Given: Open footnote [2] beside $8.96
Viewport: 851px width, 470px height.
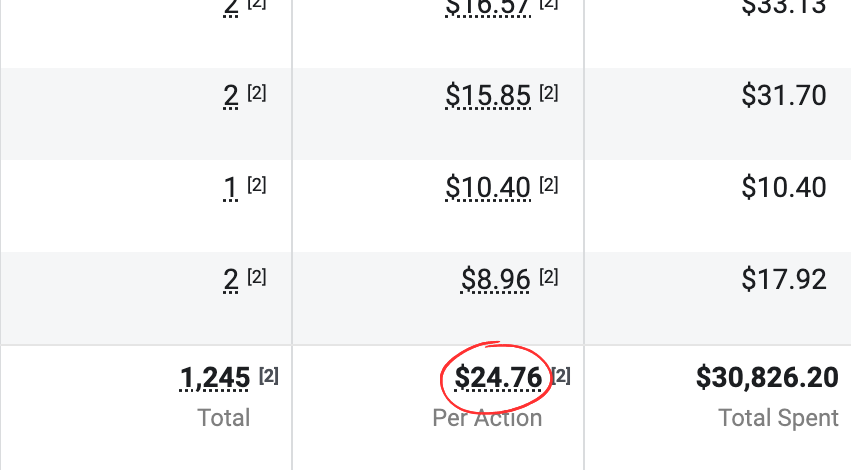Looking at the screenshot, I should tap(549, 277).
